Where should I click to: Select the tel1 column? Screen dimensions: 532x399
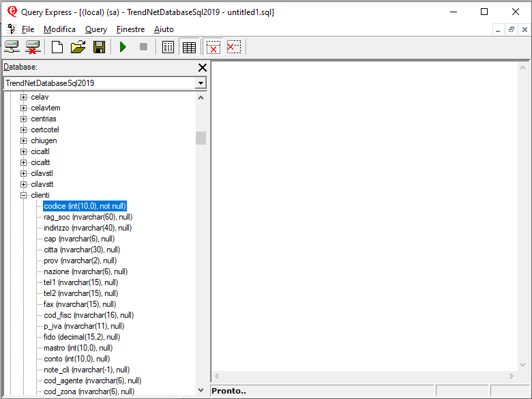pyautogui.click(x=80, y=282)
